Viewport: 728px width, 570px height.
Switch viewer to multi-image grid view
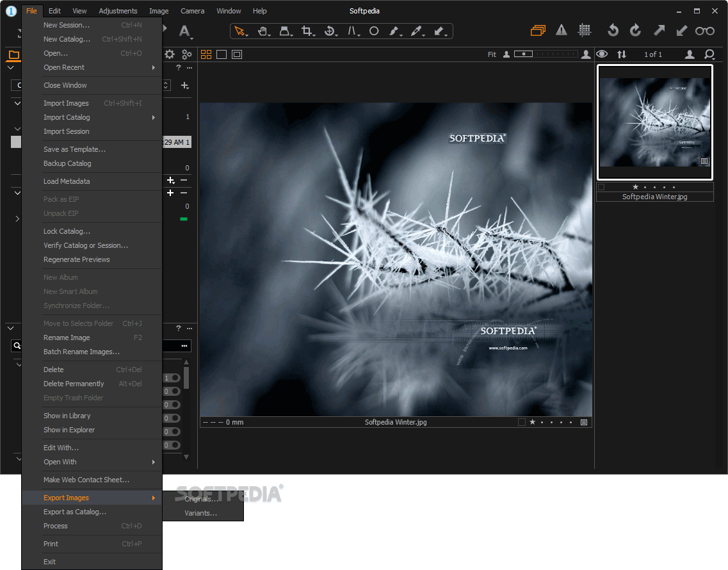[206, 54]
